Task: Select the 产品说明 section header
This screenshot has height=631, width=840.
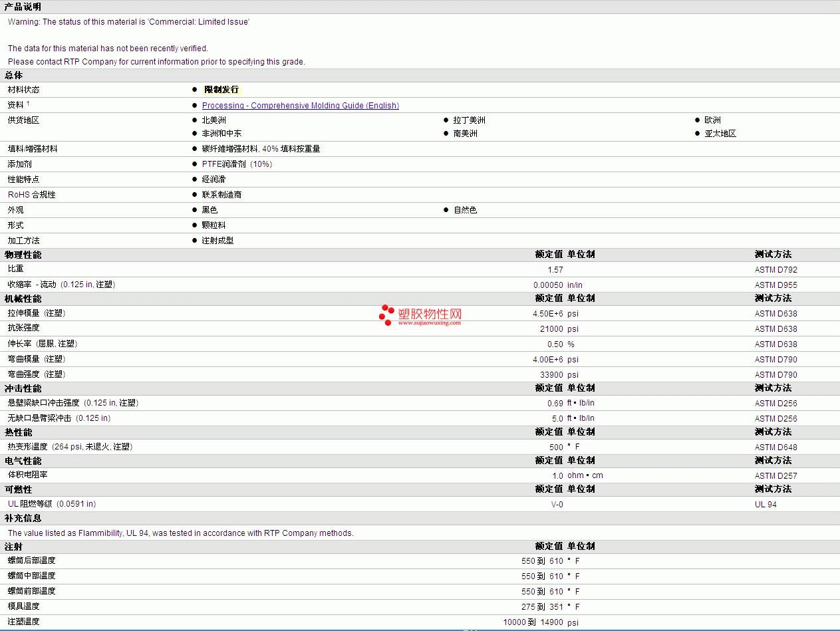Action: (23, 7)
